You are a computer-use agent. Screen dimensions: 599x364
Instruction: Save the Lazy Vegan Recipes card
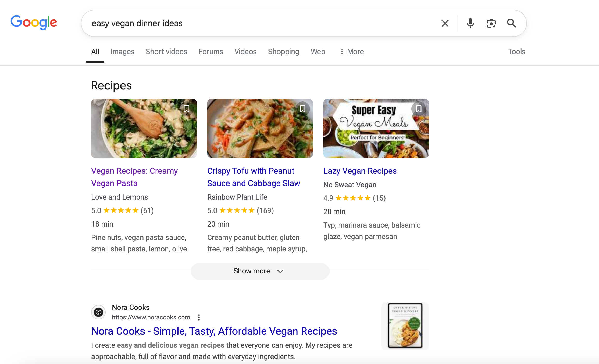[x=418, y=109]
